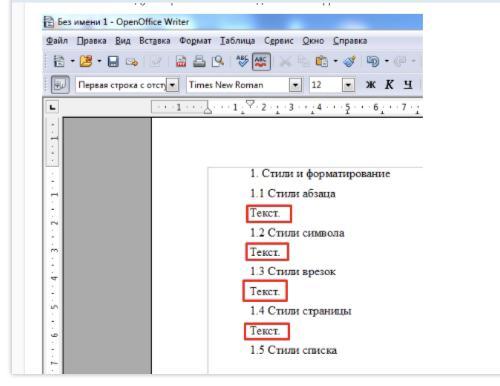The image size is (500, 386).
Task: Toggle bold formatting (Ж)
Action: tap(371, 85)
